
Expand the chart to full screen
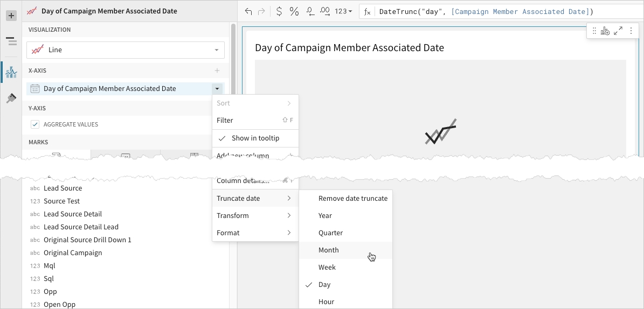click(x=618, y=31)
